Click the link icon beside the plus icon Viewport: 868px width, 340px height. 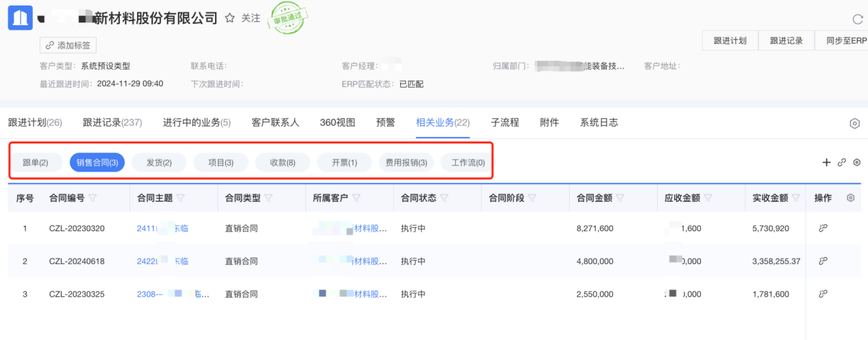842,162
